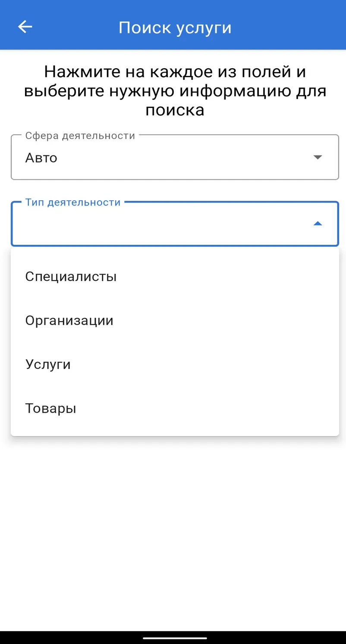Select the Товары option
346x644 pixels.
175,408
